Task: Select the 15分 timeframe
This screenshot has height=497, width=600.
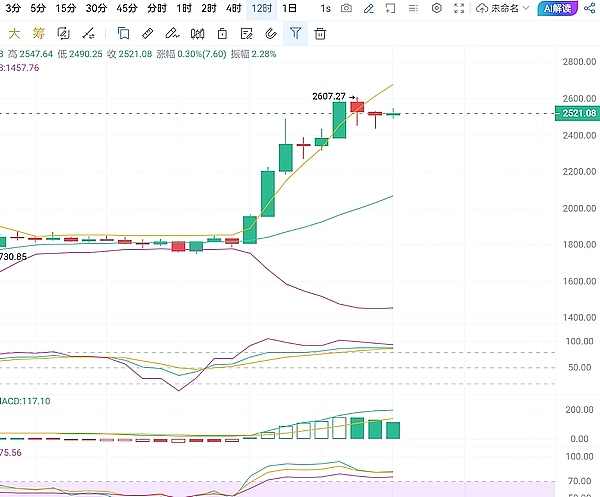Action: pyautogui.click(x=66, y=8)
